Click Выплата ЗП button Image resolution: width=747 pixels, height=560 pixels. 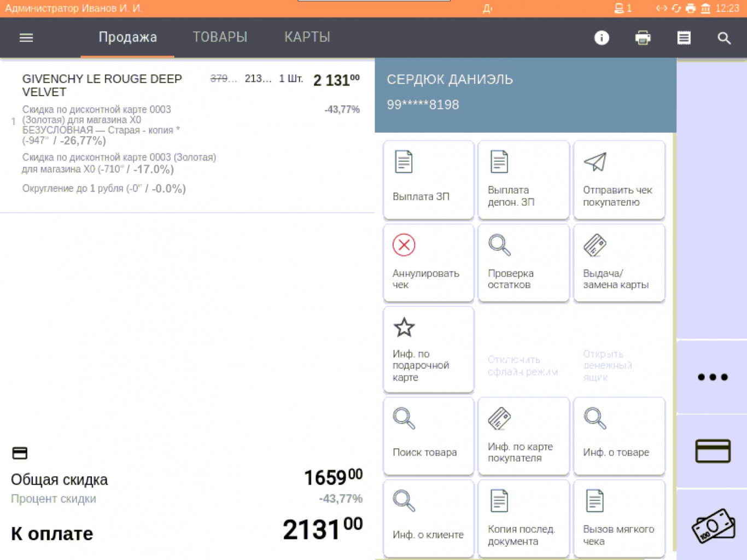point(428,180)
